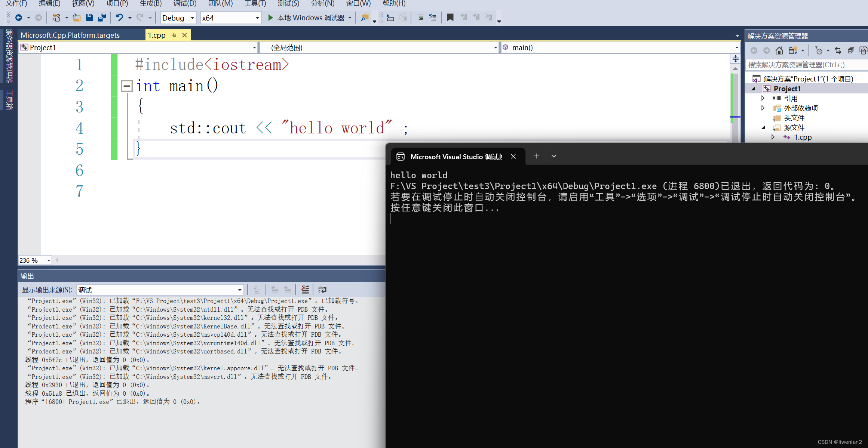
Task: Click the Open File folder icon
Action: pos(77,18)
